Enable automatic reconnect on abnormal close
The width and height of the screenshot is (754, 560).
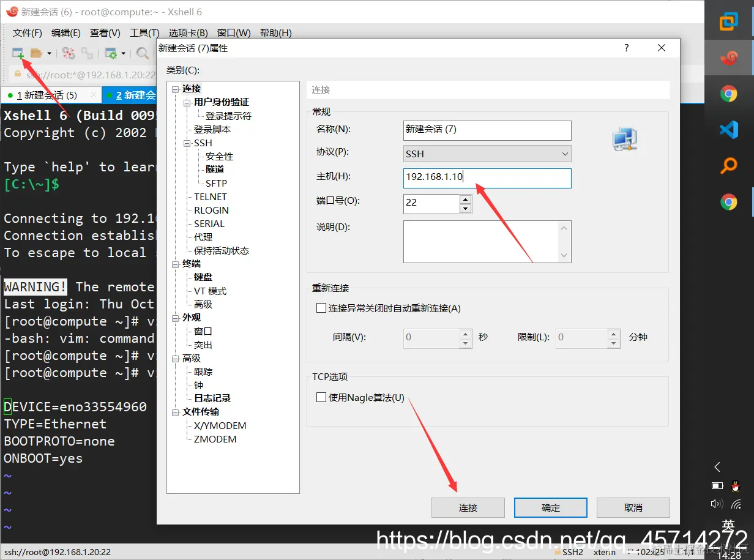pyautogui.click(x=321, y=308)
